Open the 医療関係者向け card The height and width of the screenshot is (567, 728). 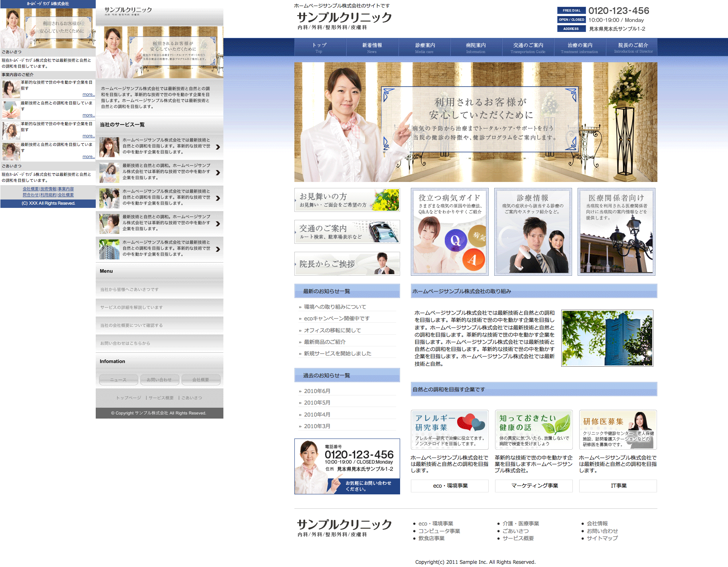coord(616,232)
